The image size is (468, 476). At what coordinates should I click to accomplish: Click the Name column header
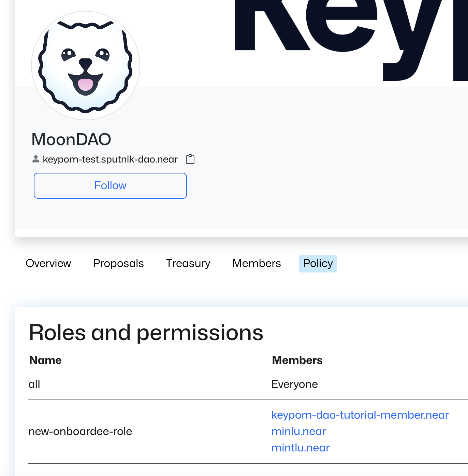tap(45, 360)
